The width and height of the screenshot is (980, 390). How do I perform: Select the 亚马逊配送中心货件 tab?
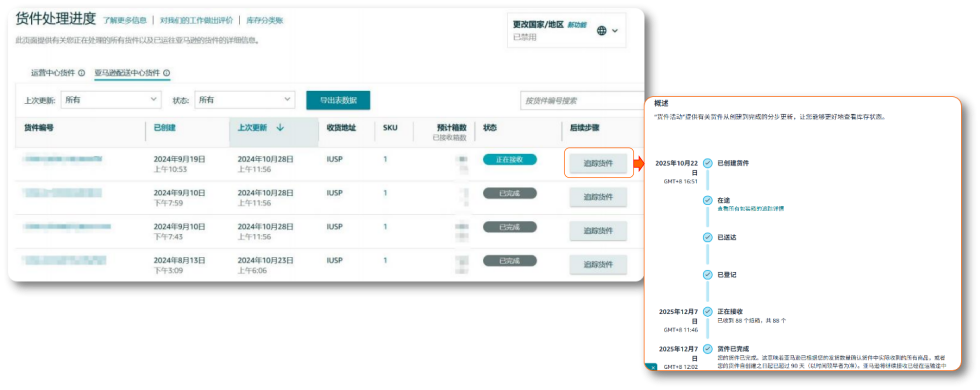tap(127, 73)
